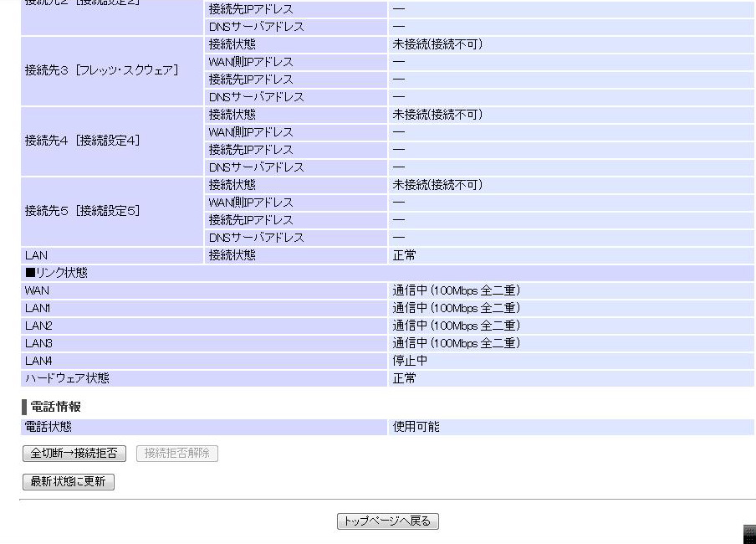Return to top page via トップページへ戻る
The width and height of the screenshot is (756, 544).
coord(387,521)
